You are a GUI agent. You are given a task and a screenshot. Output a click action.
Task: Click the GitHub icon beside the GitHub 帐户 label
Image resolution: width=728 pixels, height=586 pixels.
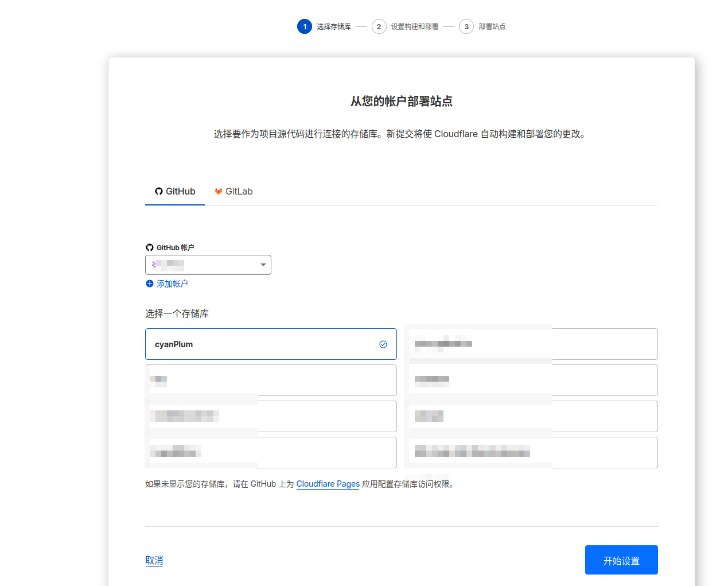(150, 247)
